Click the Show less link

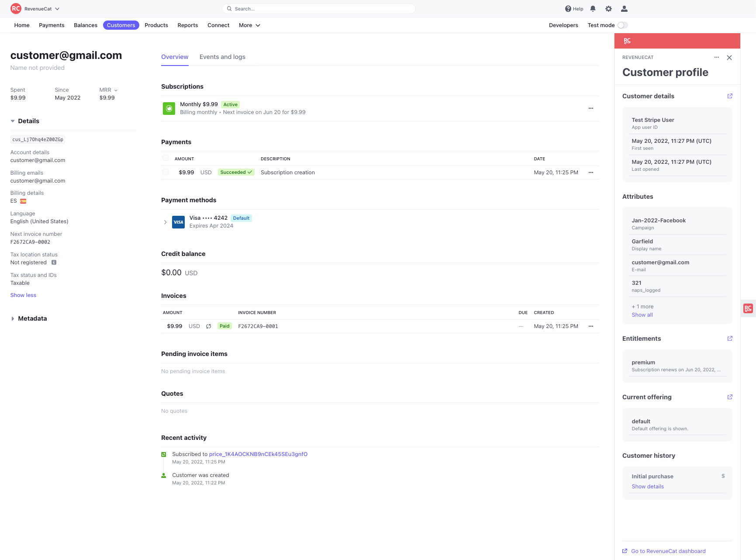[x=23, y=295]
